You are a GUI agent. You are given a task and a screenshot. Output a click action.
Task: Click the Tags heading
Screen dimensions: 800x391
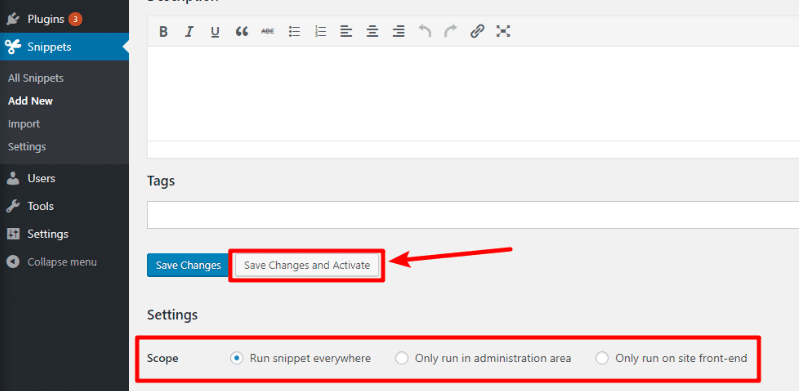point(161,181)
